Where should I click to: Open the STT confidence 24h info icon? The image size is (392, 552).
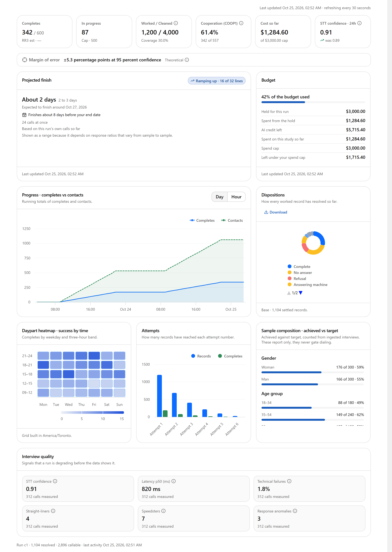(x=359, y=23)
